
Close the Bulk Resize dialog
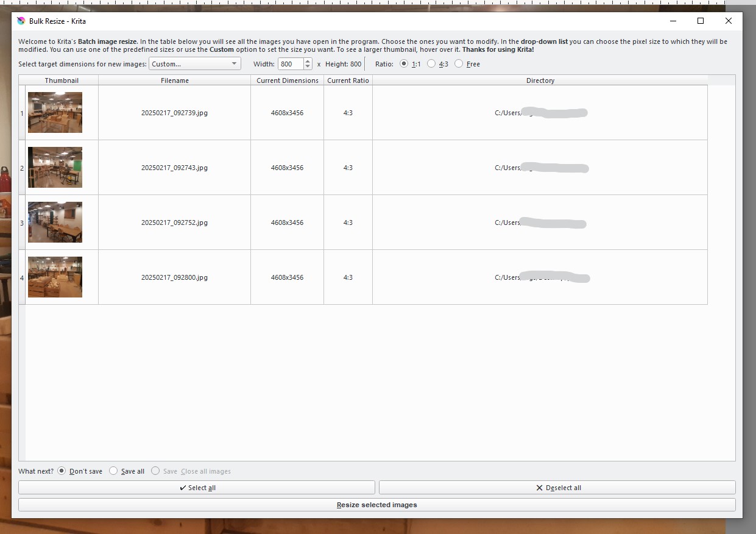pyautogui.click(x=729, y=21)
